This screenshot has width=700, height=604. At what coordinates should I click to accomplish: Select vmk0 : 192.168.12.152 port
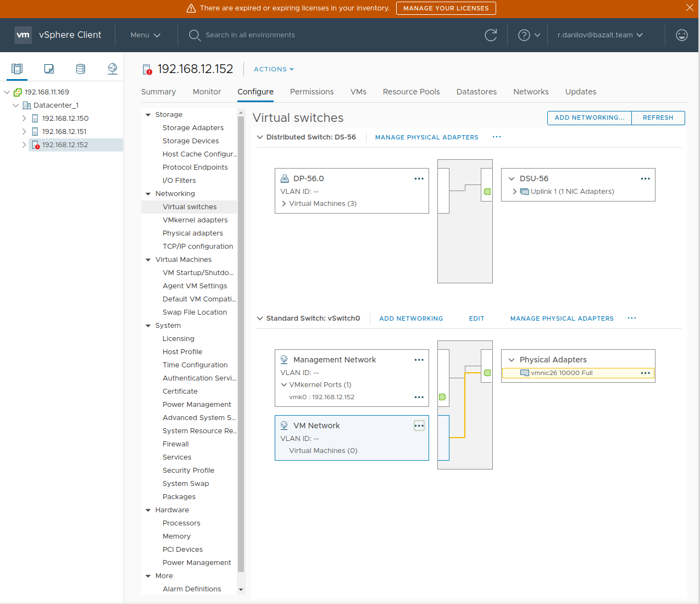321,397
